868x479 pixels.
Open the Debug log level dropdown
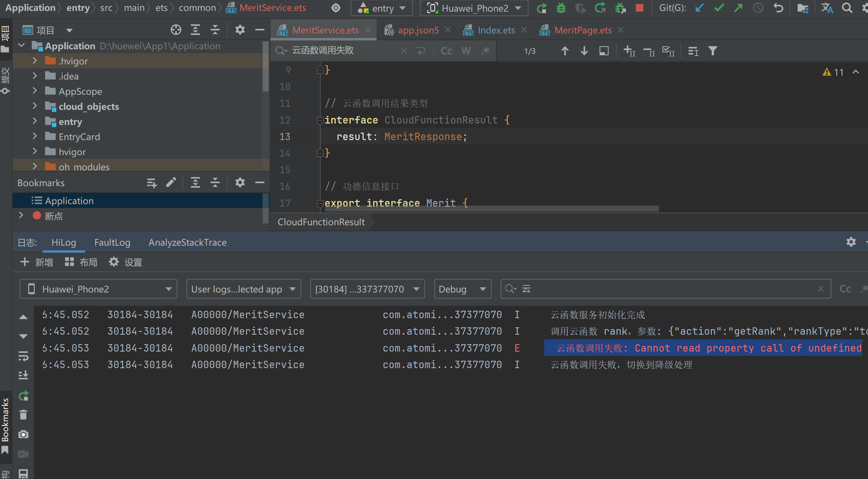click(x=462, y=289)
